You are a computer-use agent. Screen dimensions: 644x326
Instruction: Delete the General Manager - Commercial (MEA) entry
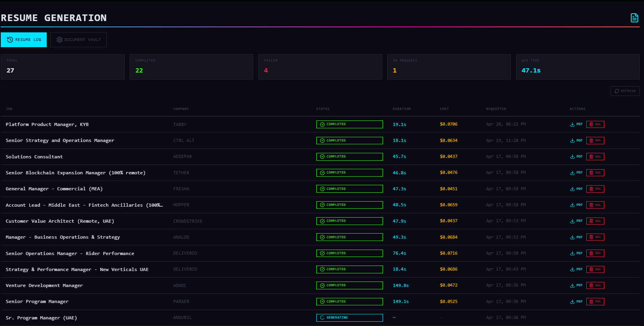(595, 189)
